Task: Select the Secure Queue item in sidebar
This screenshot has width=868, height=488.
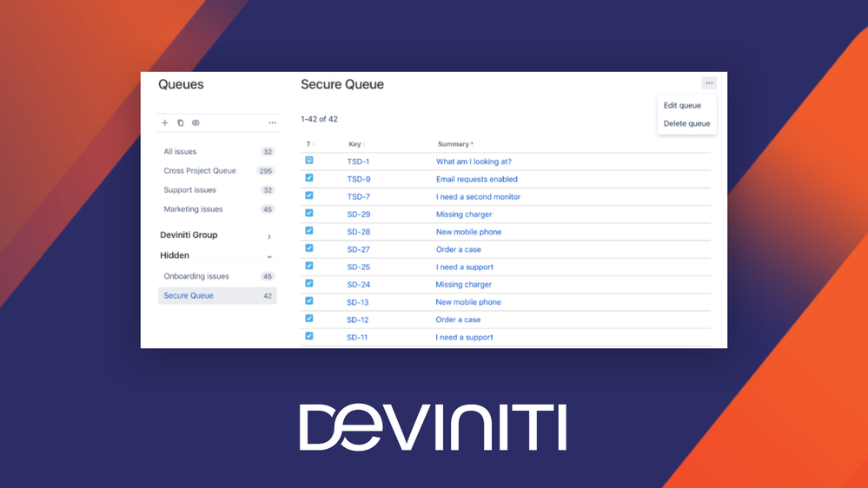Action: pos(217,295)
